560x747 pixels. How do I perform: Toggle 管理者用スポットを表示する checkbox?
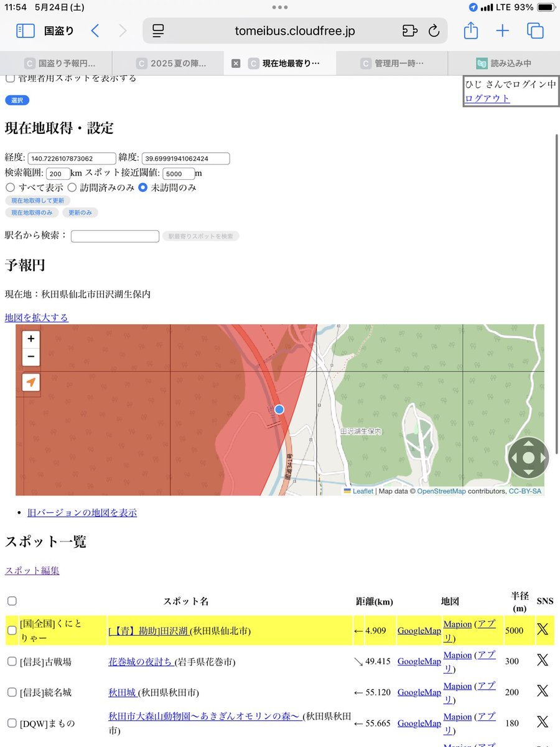(x=10, y=78)
